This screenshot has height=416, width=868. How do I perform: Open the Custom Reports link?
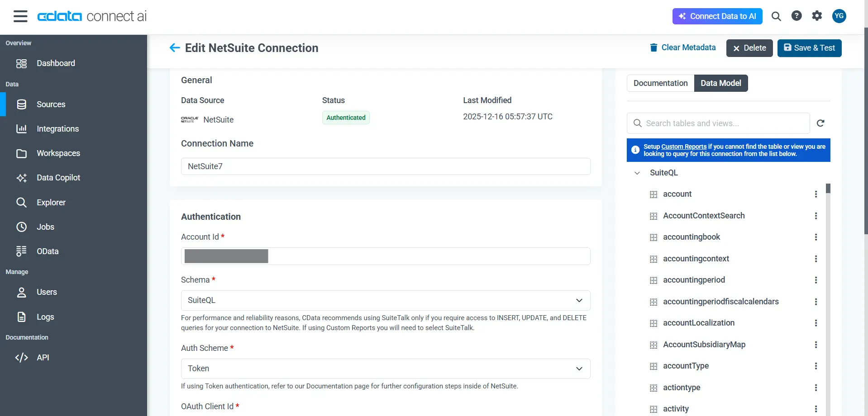683,146
